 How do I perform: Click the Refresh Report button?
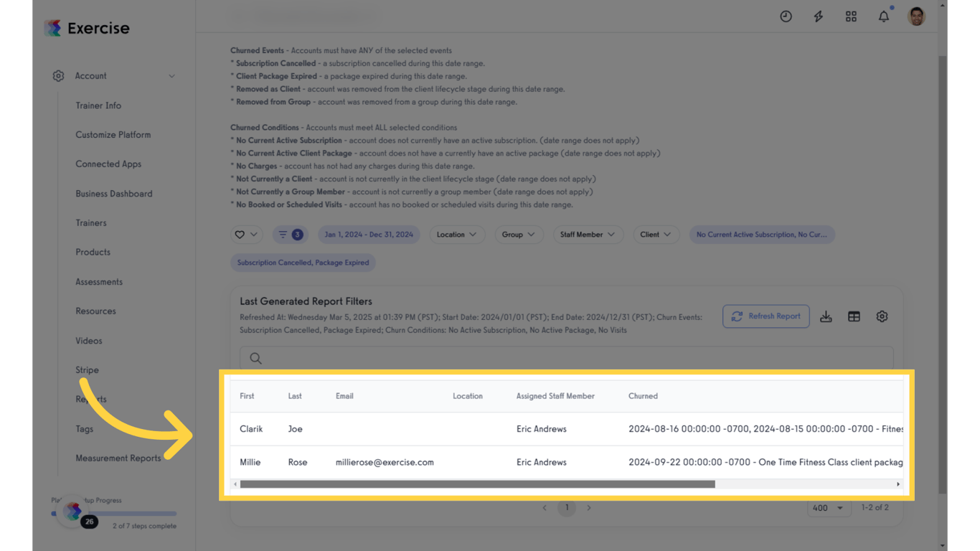pyautogui.click(x=766, y=316)
